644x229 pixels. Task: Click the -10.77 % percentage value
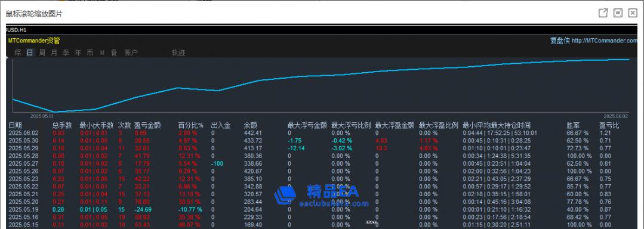pyautogui.click(x=190, y=210)
